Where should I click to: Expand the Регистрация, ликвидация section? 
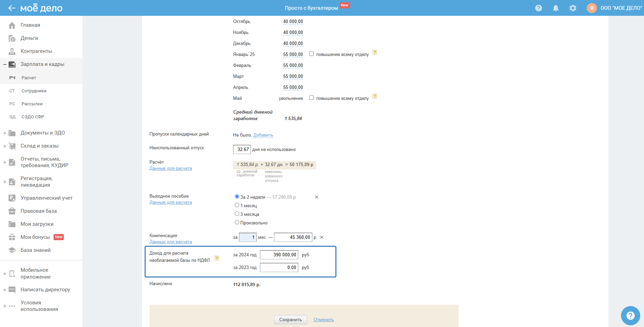pos(5,182)
